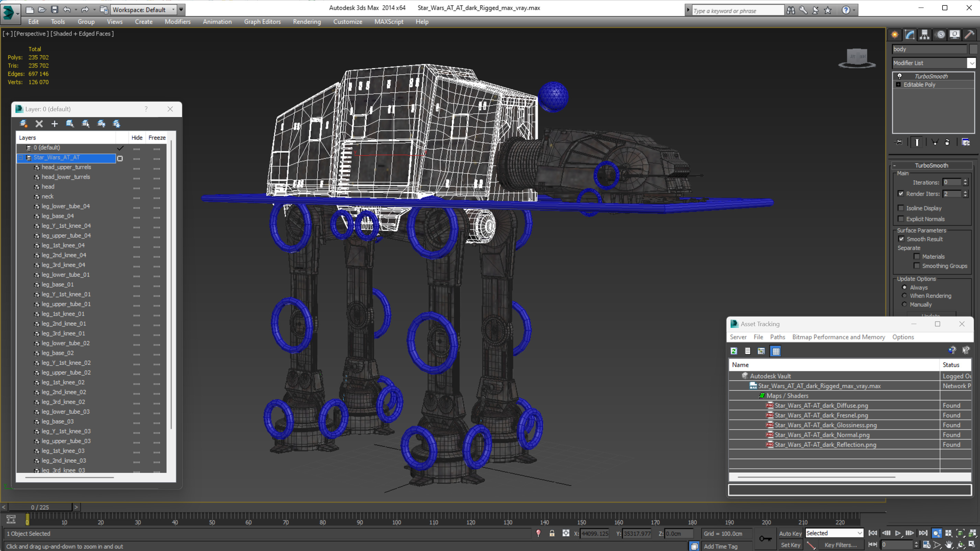The image size is (980, 551).
Task: Click the keyword search field
Action: (738, 11)
